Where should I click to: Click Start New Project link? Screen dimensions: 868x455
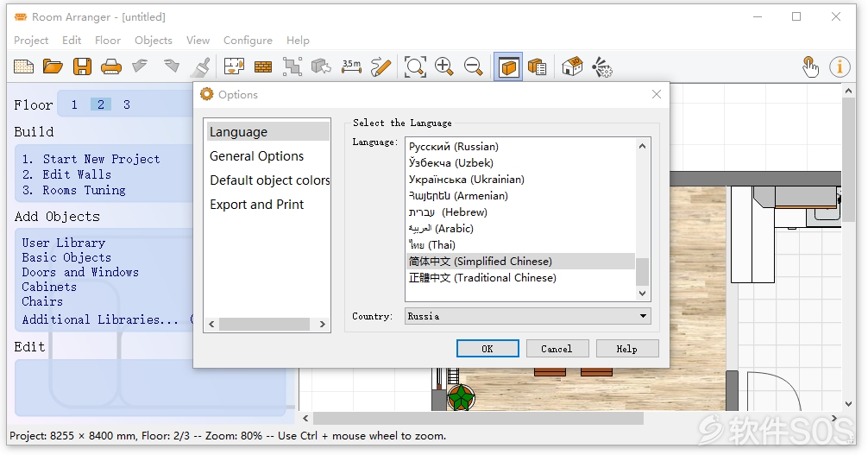101,159
